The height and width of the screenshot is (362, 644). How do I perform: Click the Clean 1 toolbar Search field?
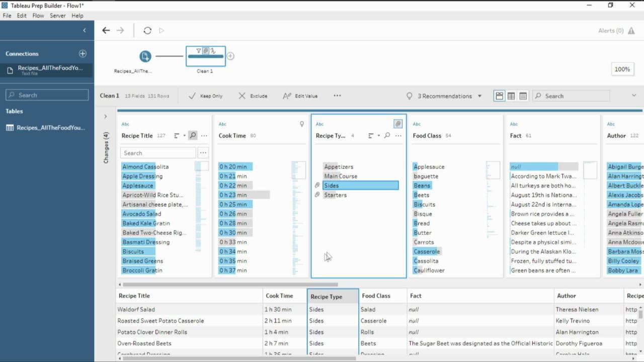click(x=571, y=96)
